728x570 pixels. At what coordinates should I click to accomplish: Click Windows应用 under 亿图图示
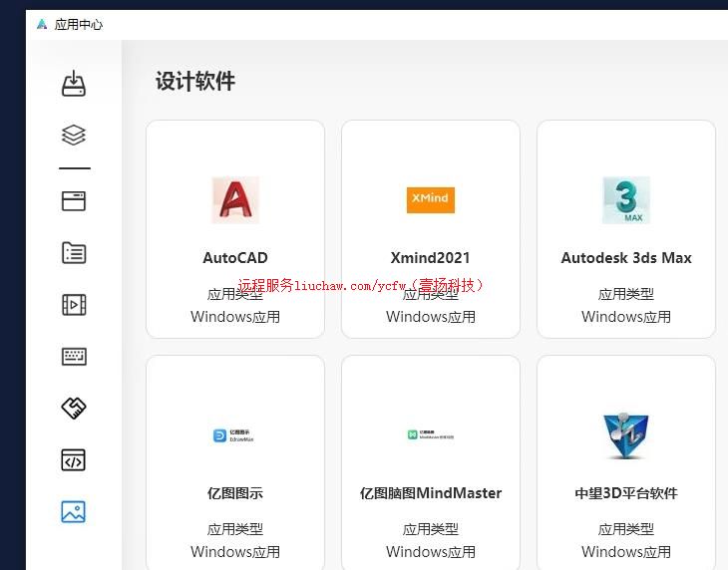pos(235,552)
